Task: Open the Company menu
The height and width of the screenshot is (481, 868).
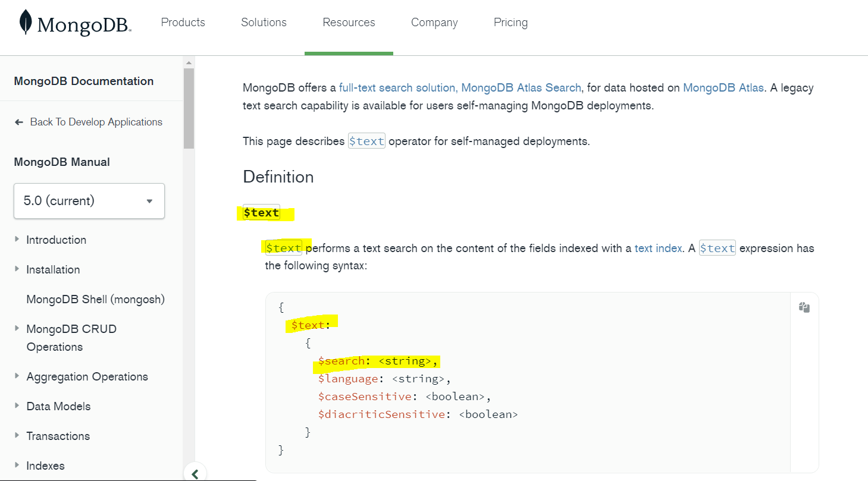Action: (x=434, y=23)
